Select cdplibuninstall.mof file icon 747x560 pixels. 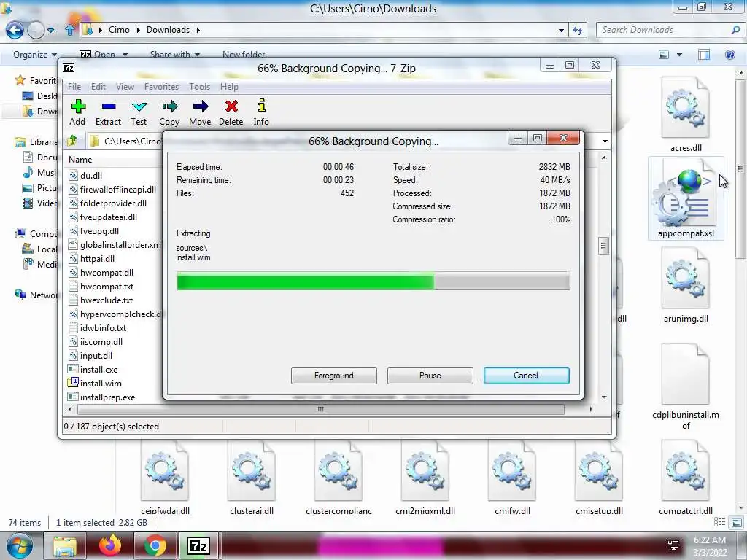[686, 386]
